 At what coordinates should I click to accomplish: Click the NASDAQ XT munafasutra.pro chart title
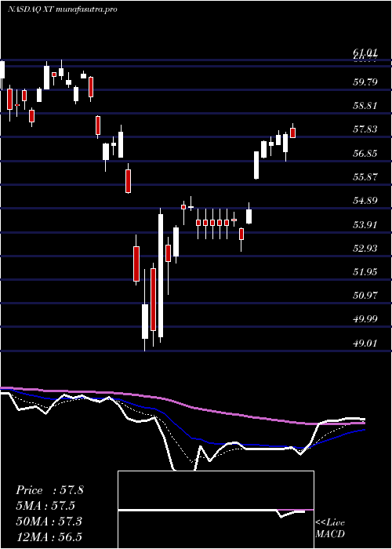pos(62,9)
